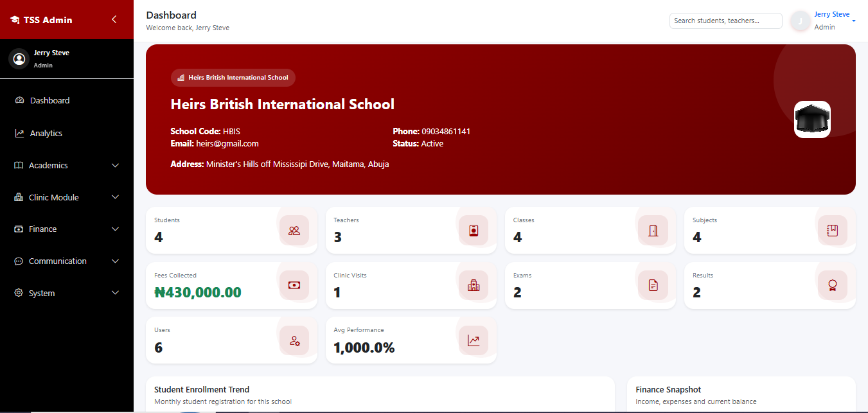Click the small school icon in the badge
Screen dimensions: 868x413
(181, 78)
